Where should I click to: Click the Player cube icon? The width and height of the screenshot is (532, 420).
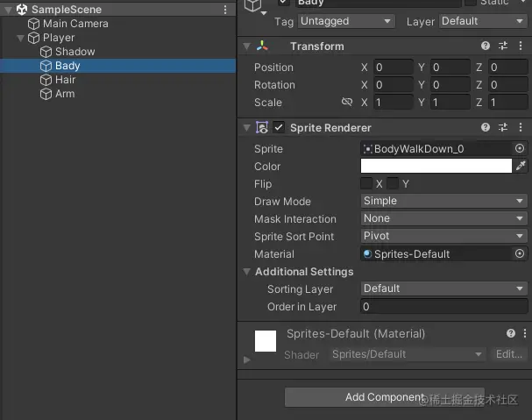click(33, 38)
